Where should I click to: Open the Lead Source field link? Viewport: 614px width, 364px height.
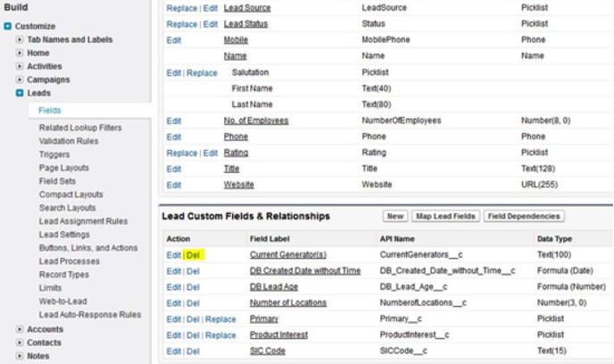(247, 7)
